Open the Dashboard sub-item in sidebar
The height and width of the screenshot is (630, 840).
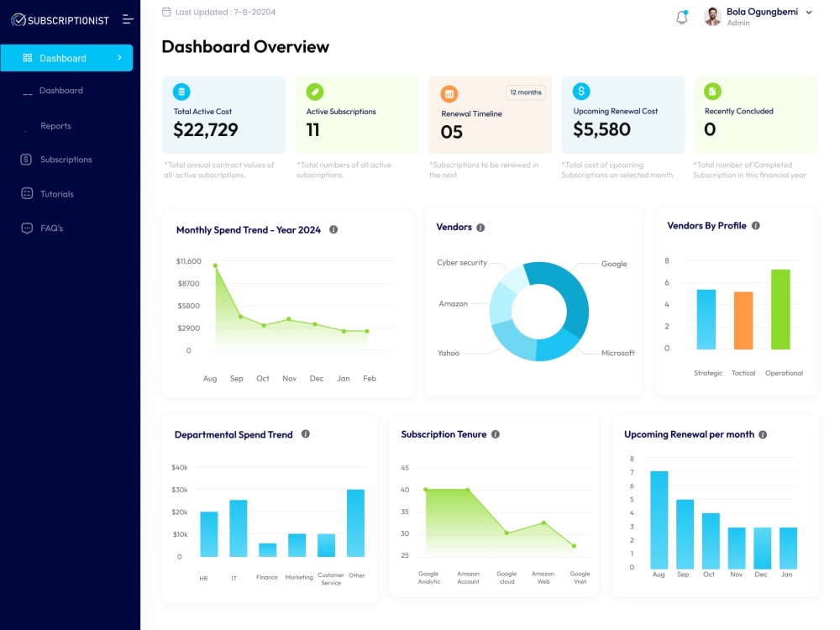(x=61, y=91)
